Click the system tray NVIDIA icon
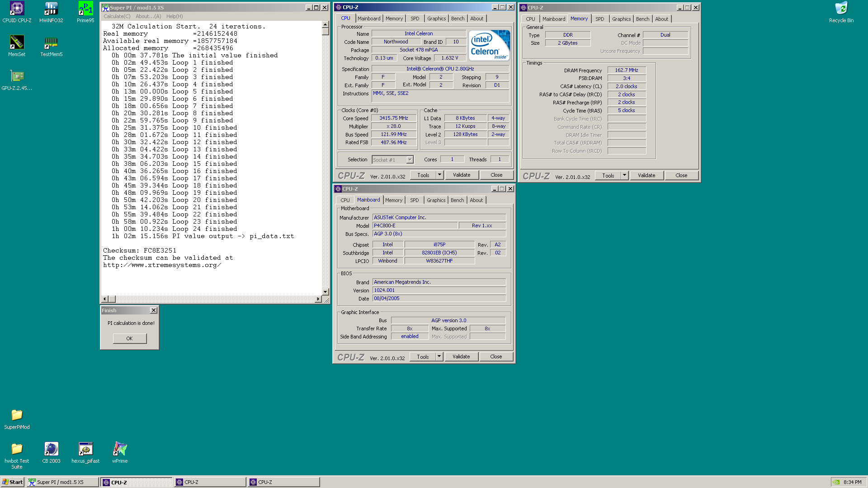This screenshot has height=488, width=868. click(837, 482)
